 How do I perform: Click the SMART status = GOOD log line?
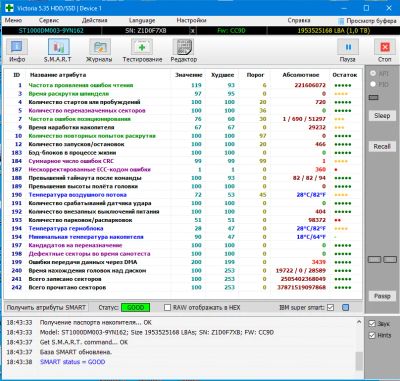(72, 362)
